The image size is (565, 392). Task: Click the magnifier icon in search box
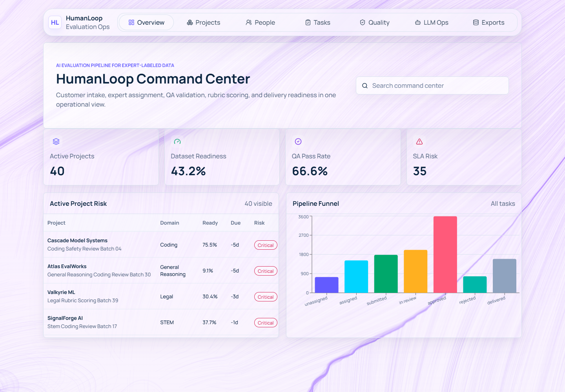365,85
